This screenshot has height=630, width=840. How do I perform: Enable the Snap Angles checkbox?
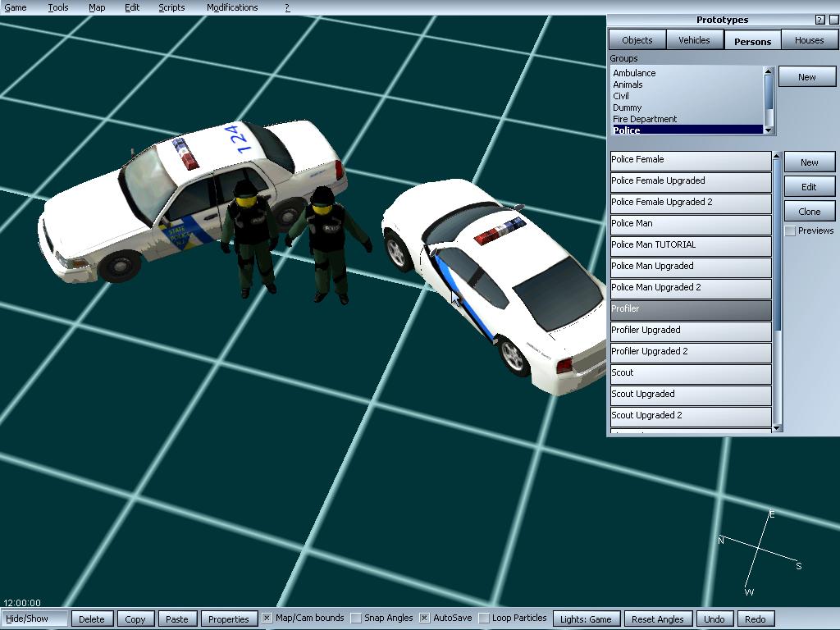356,619
